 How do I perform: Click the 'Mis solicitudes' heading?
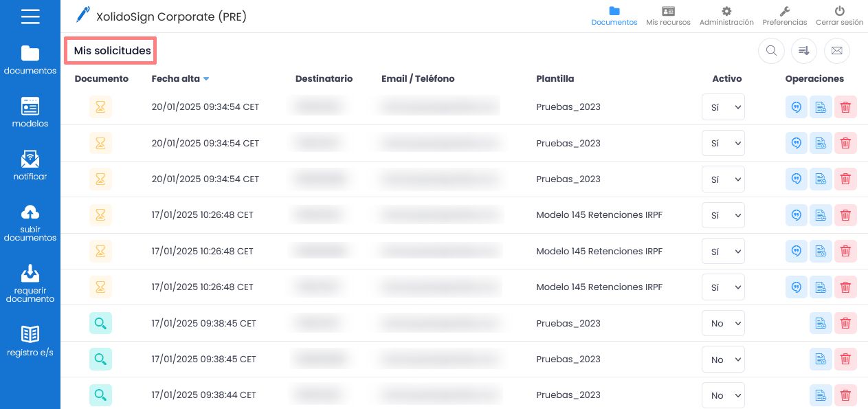point(112,51)
